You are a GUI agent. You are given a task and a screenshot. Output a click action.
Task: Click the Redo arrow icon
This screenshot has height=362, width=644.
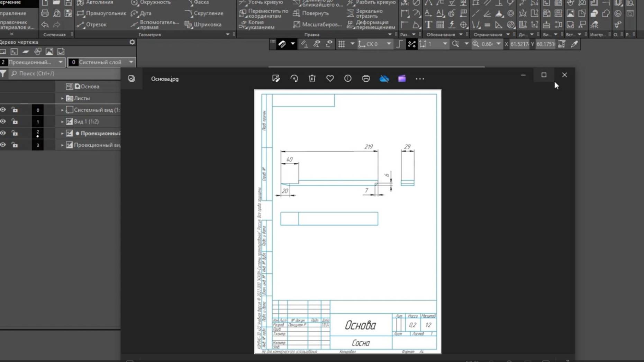pos(57,25)
